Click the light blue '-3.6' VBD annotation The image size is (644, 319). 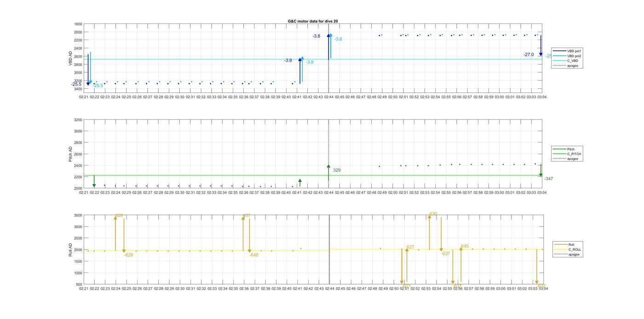point(338,39)
